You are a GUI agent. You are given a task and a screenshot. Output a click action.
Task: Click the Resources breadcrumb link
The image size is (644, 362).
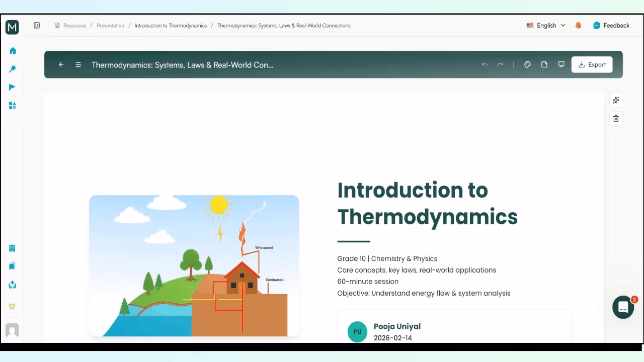click(x=74, y=25)
